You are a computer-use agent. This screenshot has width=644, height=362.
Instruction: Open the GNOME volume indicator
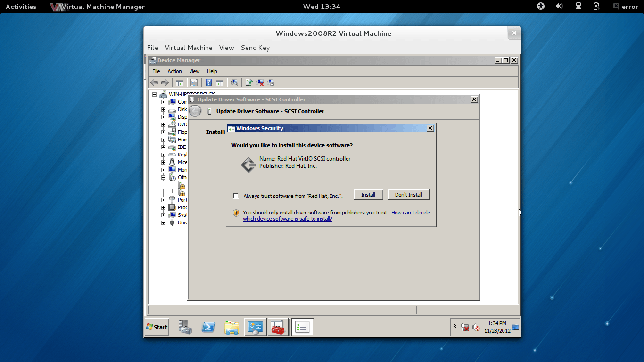click(559, 6)
